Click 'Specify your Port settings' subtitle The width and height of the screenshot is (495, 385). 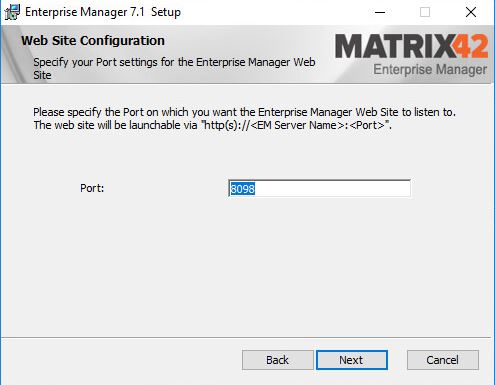(174, 68)
